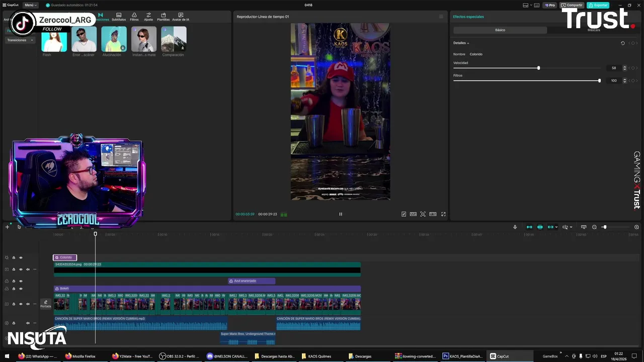This screenshot has width=644, height=362.
Task: Open the Subtítulos panel
Action: tap(119, 17)
